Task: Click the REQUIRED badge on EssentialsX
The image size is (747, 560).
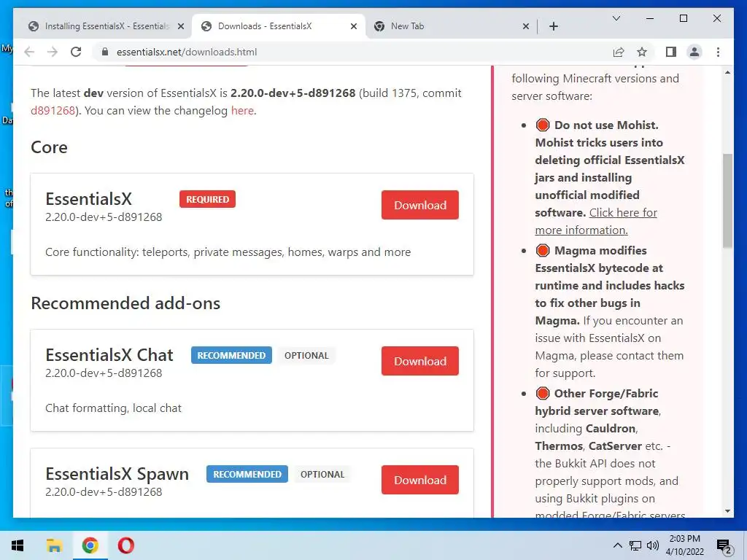Action: (207, 199)
